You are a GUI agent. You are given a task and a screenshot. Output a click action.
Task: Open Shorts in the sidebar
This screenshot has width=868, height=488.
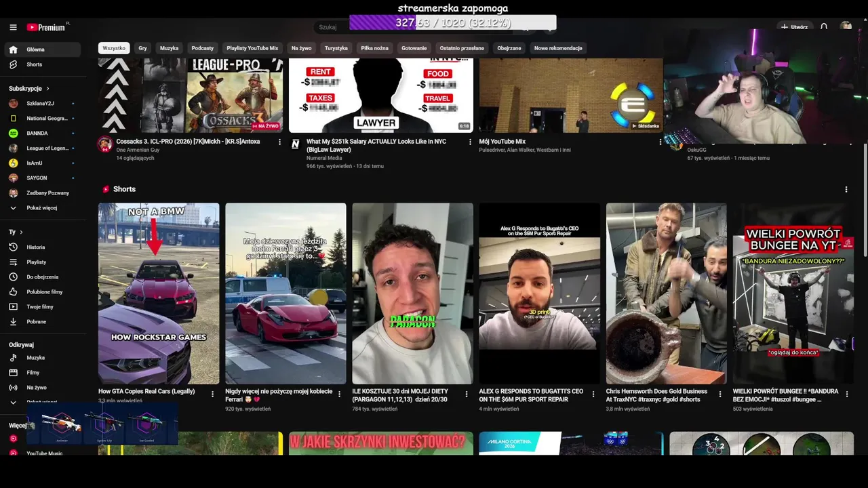coord(42,64)
